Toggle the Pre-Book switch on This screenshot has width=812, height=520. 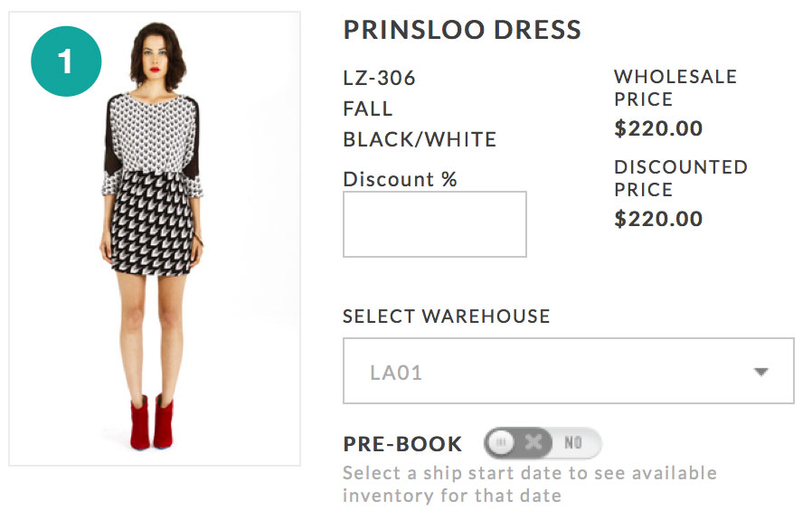(x=543, y=443)
